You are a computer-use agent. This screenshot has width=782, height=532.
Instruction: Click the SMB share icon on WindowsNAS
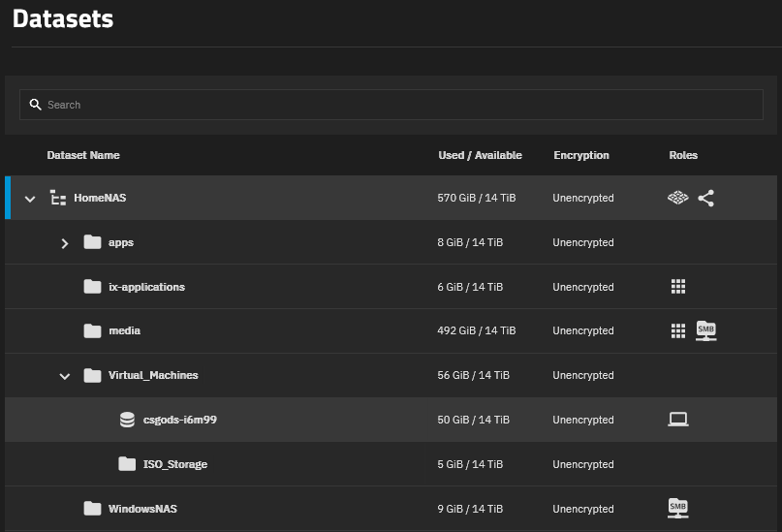pyautogui.click(x=678, y=508)
